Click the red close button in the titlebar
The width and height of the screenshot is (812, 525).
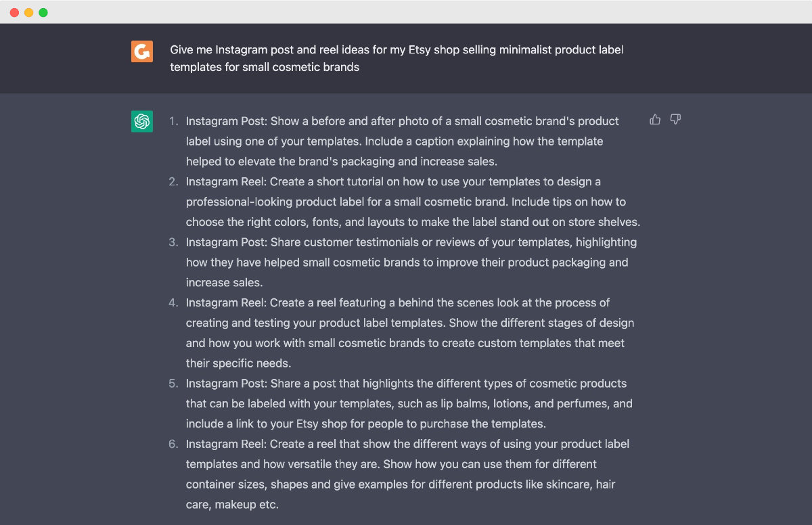point(14,12)
